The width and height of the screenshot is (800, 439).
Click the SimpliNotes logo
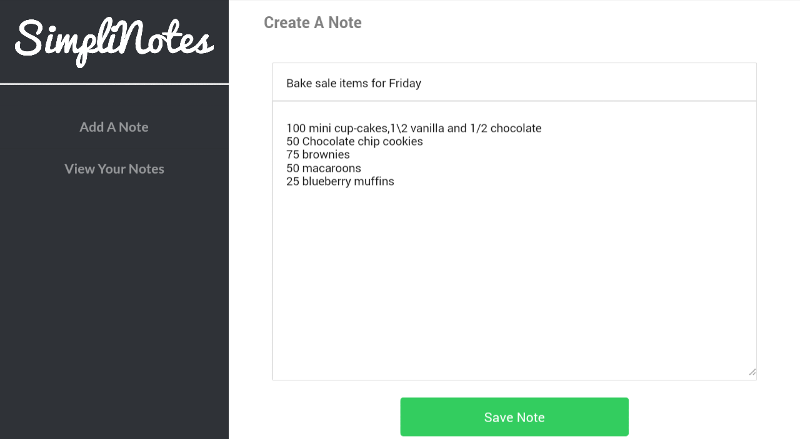click(x=114, y=41)
